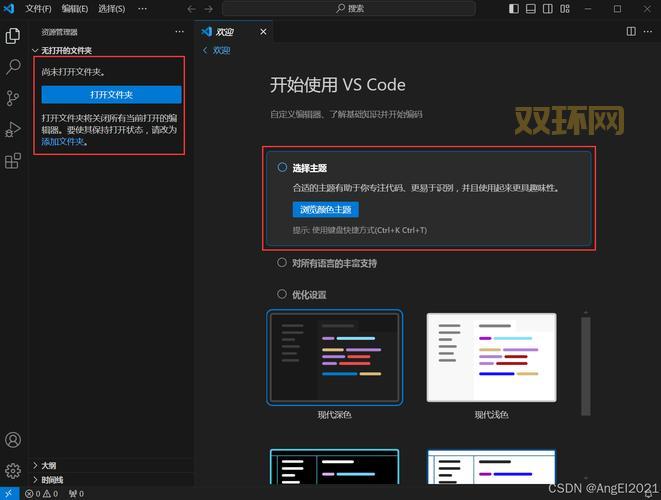Viewport: 661px width, 500px height.
Task: Click the 开始使用 VS Code heading
Action: [x=338, y=85]
